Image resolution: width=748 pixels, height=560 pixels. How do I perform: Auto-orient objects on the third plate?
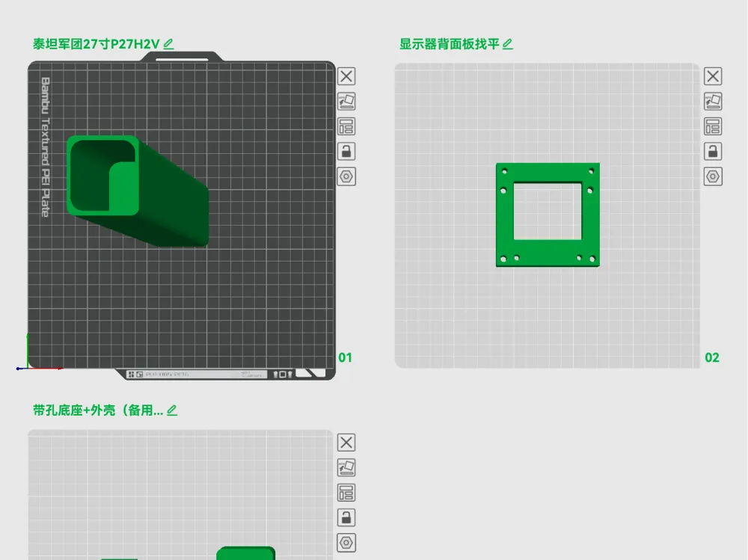[346, 468]
